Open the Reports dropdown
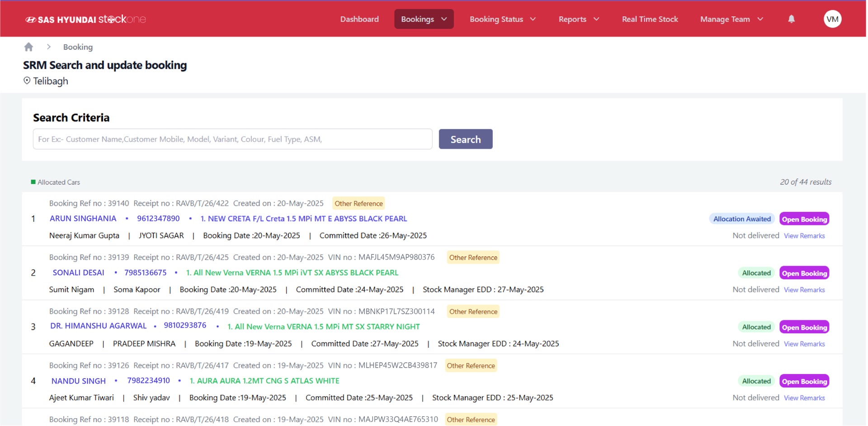Screen dimensions: 868x426 point(579,19)
